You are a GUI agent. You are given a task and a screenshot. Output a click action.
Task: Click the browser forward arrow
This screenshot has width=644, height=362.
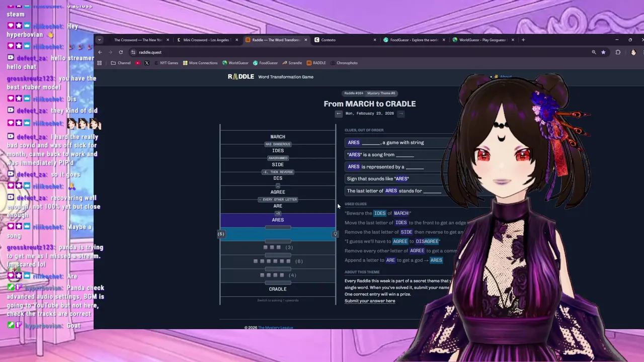click(110, 52)
